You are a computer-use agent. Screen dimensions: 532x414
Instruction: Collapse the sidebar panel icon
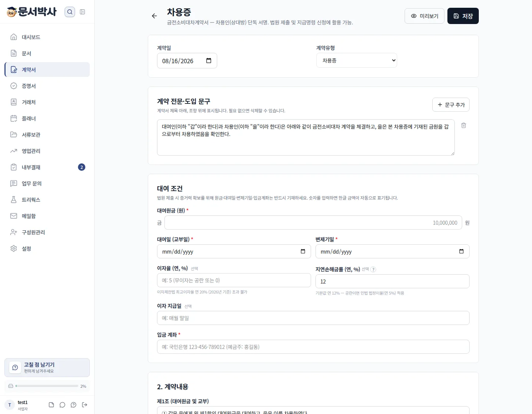tap(82, 12)
